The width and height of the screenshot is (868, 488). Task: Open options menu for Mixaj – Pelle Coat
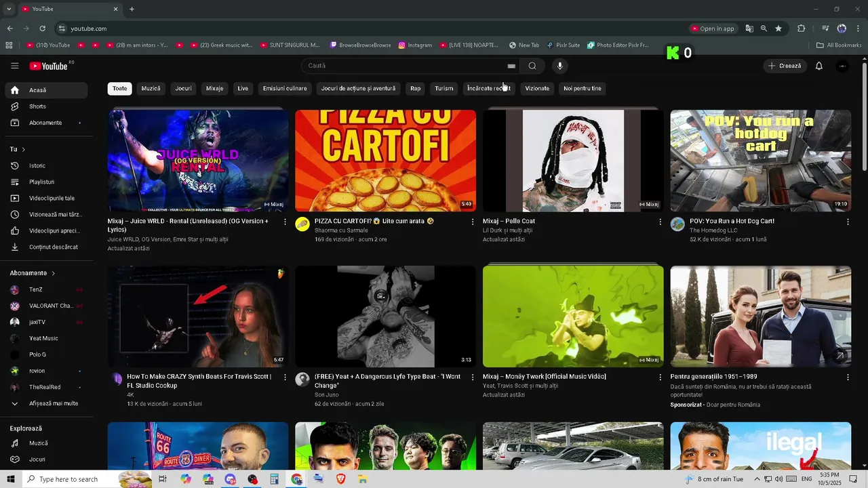(x=660, y=222)
